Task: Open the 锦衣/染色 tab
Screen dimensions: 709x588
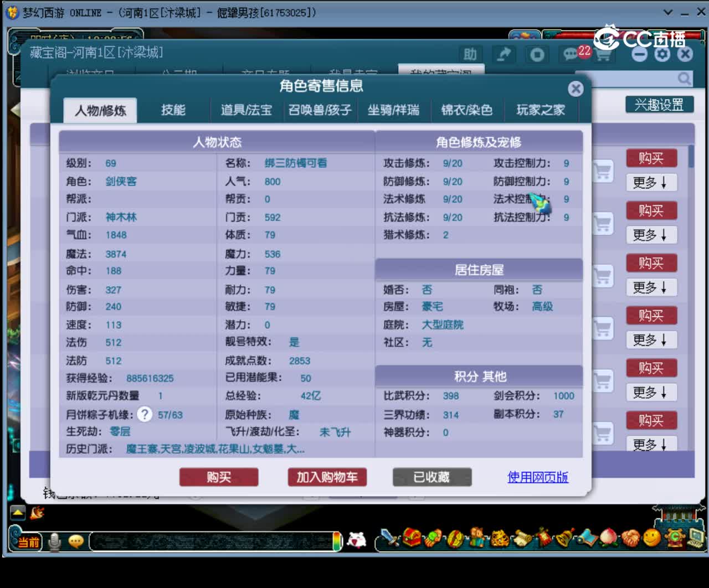Action: click(x=466, y=110)
